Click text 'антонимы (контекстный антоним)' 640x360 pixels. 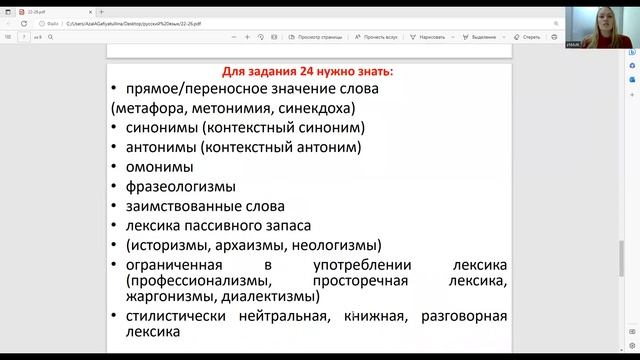coord(244,147)
